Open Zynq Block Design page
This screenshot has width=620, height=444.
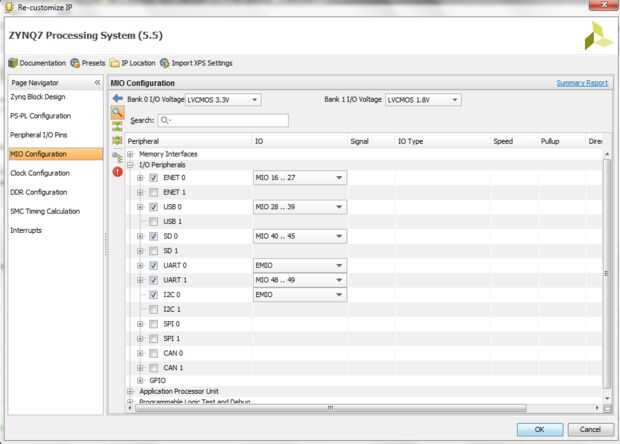point(38,97)
